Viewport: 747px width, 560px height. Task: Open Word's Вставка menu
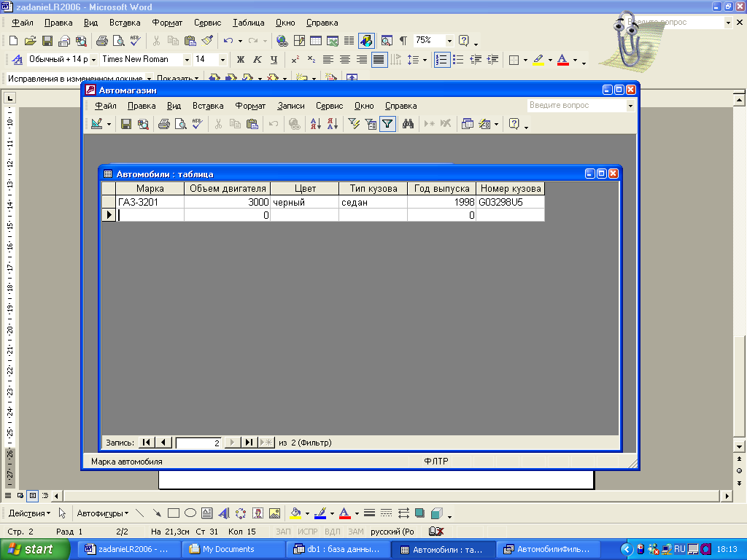(x=125, y=23)
